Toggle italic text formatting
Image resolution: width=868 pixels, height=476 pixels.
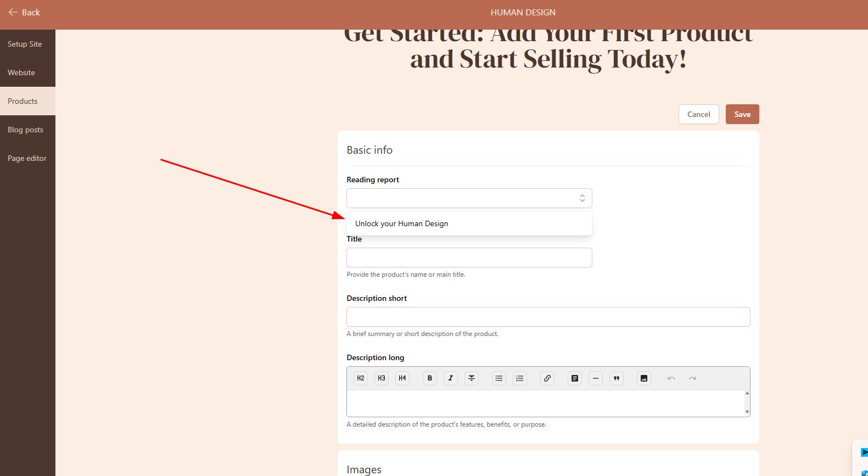click(x=451, y=378)
